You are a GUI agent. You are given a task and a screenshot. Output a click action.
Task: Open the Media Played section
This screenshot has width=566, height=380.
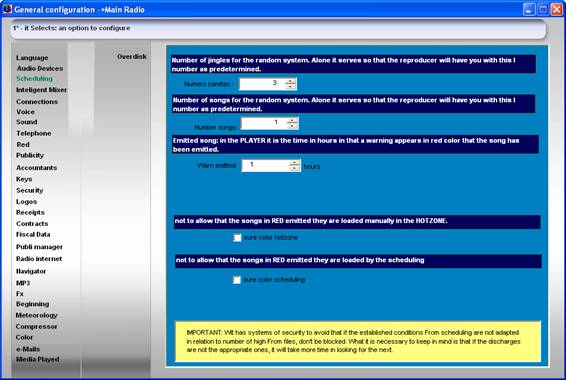click(x=38, y=359)
